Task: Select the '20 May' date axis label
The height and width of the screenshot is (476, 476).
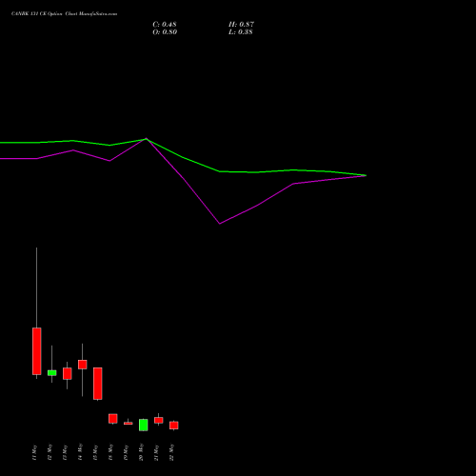Action: 141,452
